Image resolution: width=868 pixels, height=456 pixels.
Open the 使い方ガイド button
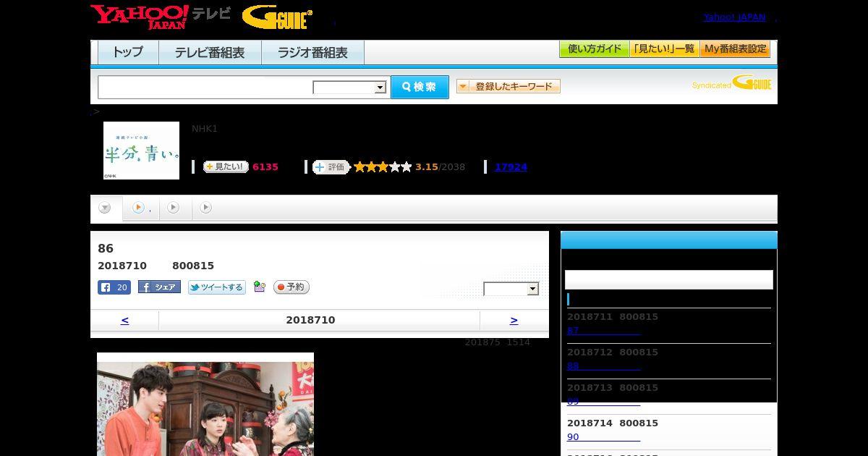[595, 49]
